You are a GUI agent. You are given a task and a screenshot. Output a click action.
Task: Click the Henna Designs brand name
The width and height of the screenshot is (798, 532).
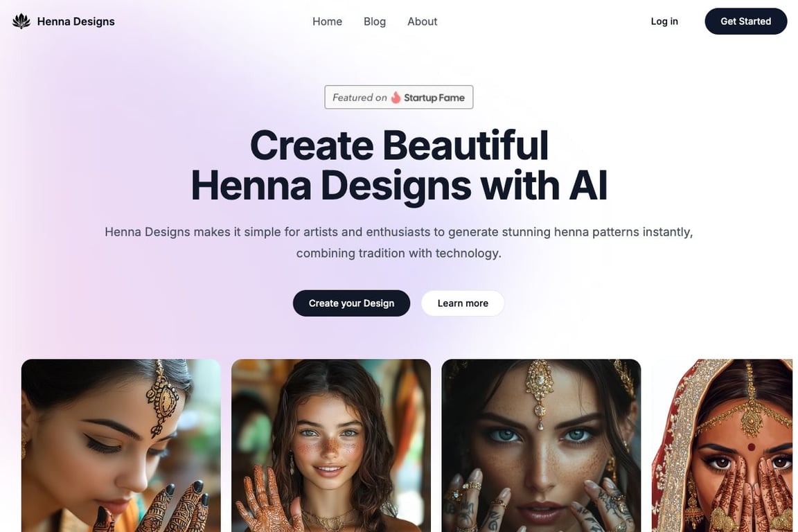[x=76, y=21]
